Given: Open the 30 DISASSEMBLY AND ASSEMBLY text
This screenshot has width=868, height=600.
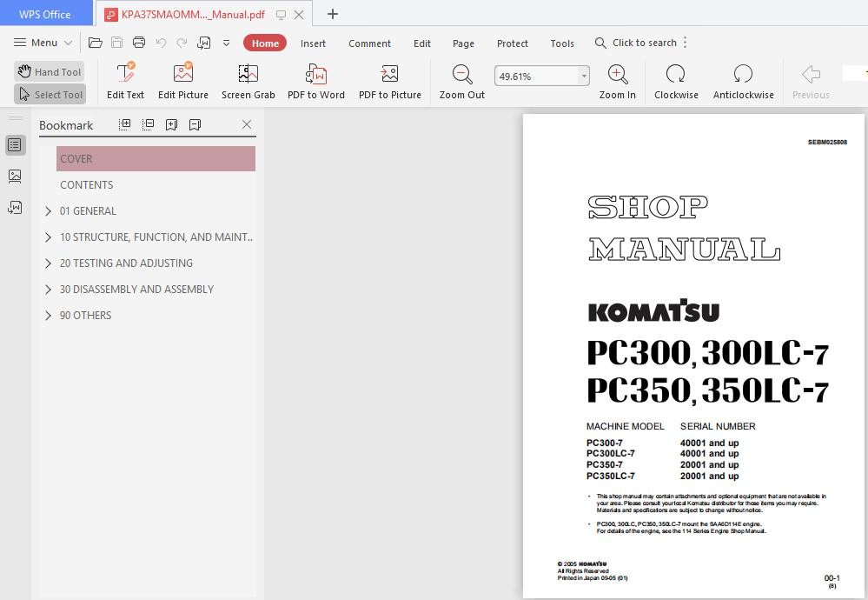Looking at the screenshot, I should [x=136, y=290].
